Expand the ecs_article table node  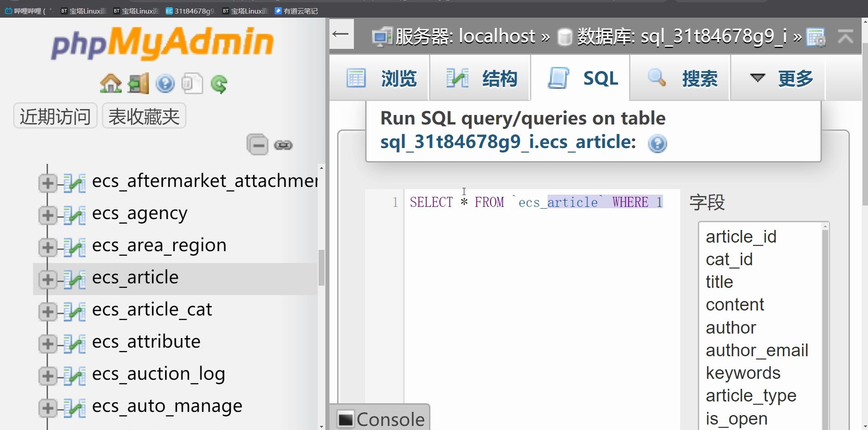coord(48,279)
